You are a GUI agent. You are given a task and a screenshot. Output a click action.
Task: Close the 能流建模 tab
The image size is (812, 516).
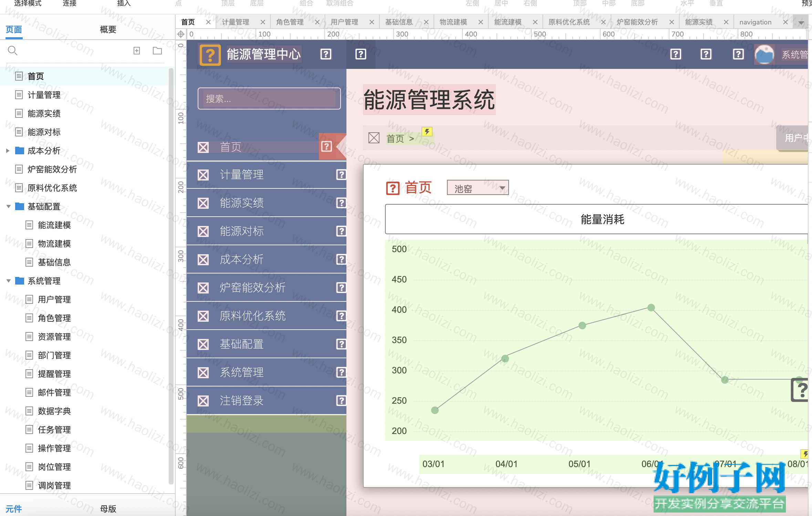pyautogui.click(x=535, y=22)
